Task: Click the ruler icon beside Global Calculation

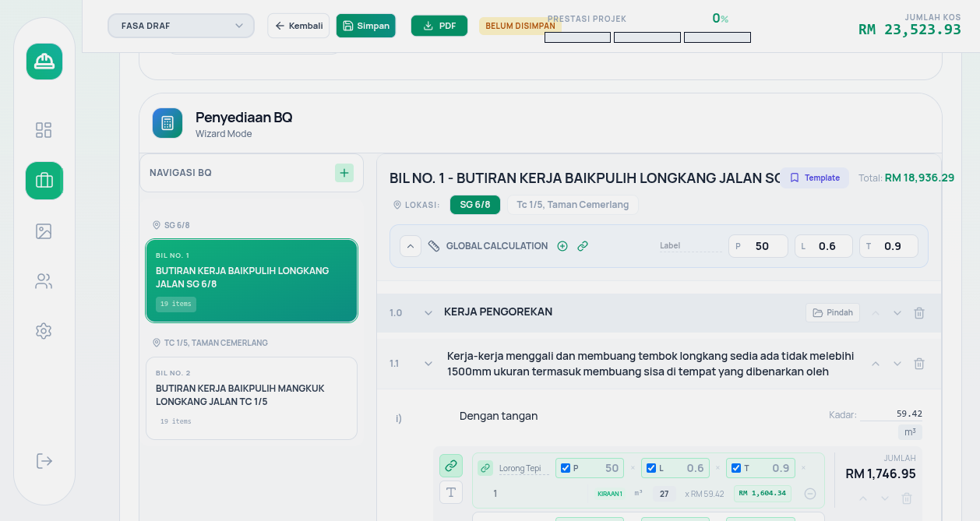Action: [434, 246]
